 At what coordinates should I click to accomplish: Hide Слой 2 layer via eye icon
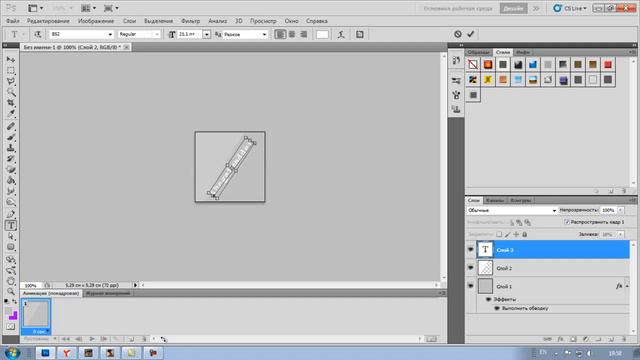471,268
